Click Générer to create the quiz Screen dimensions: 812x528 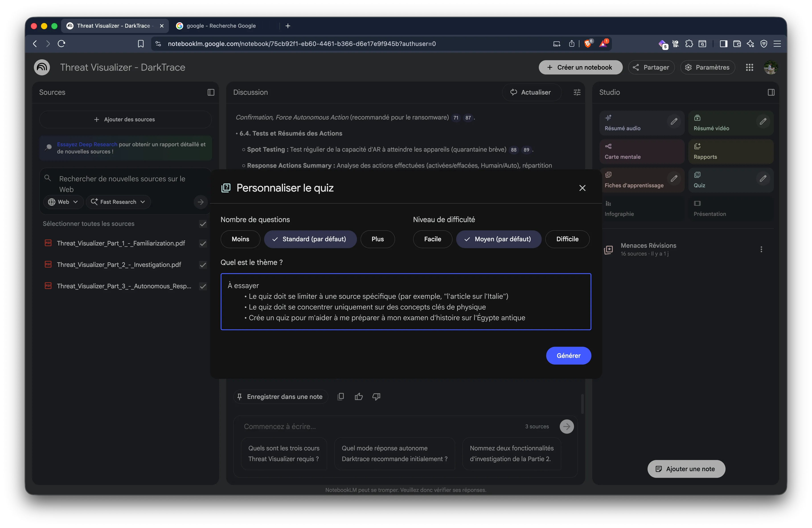coord(568,355)
